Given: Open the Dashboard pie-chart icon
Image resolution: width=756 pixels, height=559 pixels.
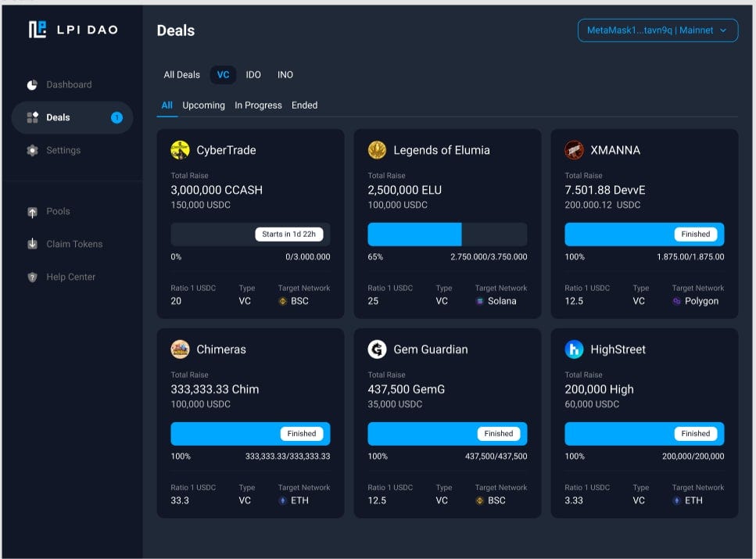Looking at the screenshot, I should tap(32, 85).
